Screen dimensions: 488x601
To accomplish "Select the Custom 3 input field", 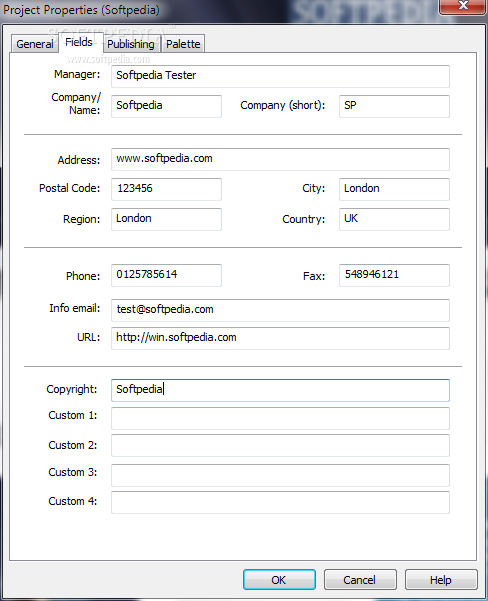I will [x=280, y=475].
